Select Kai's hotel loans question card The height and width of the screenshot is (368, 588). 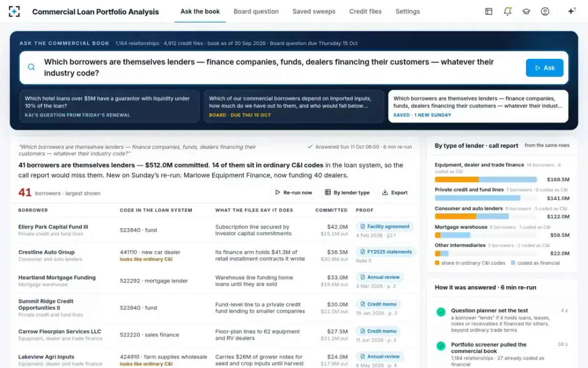[x=110, y=106]
